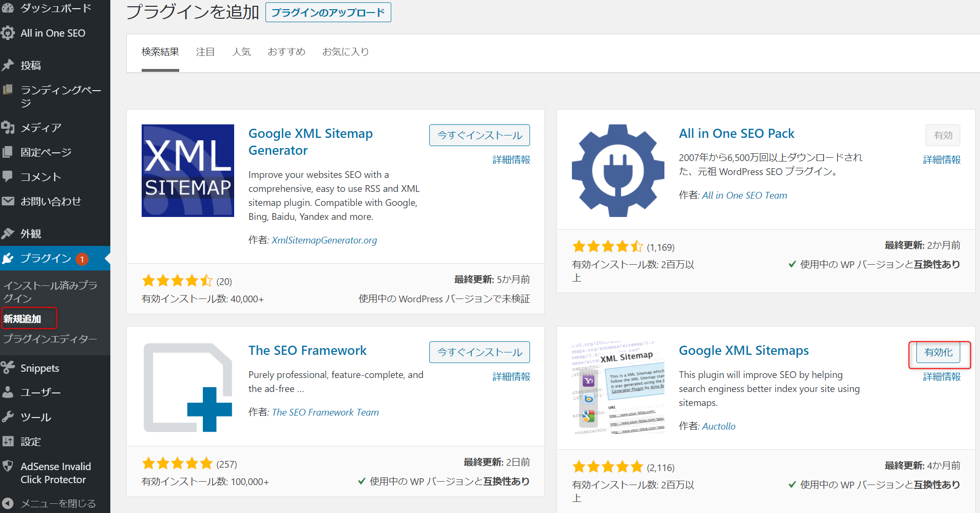This screenshot has width=980, height=513.
Task: Click the settings sliders icon beside 設定
Action: 8,441
